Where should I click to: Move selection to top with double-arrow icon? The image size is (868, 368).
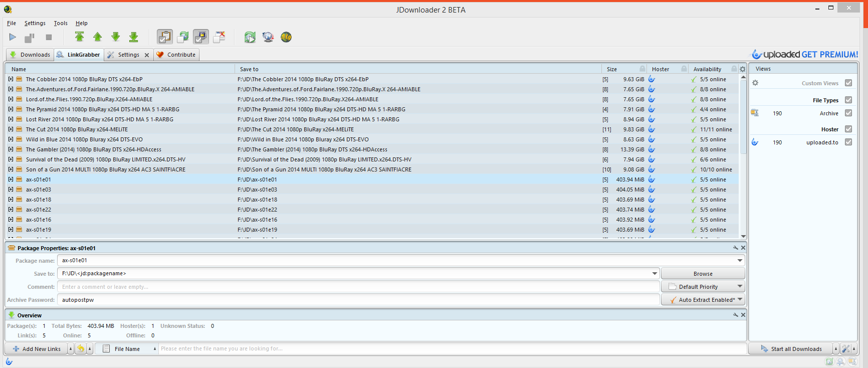point(79,37)
